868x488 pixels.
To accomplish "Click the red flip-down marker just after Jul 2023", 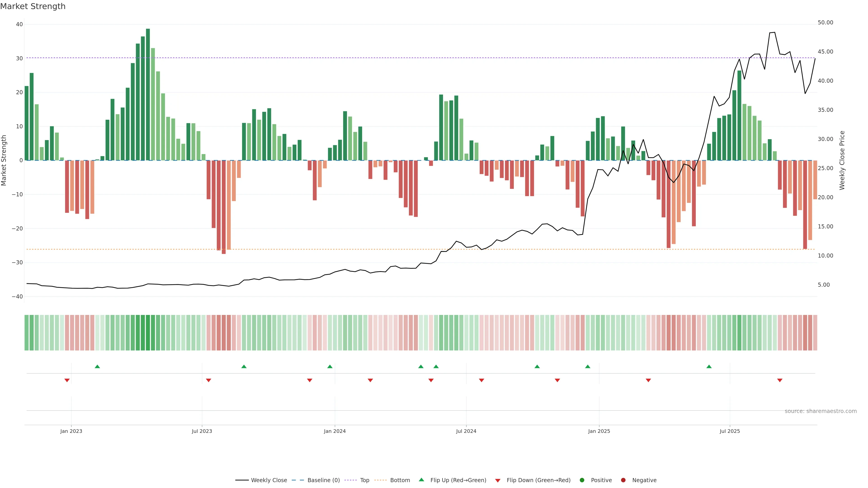I will (209, 380).
